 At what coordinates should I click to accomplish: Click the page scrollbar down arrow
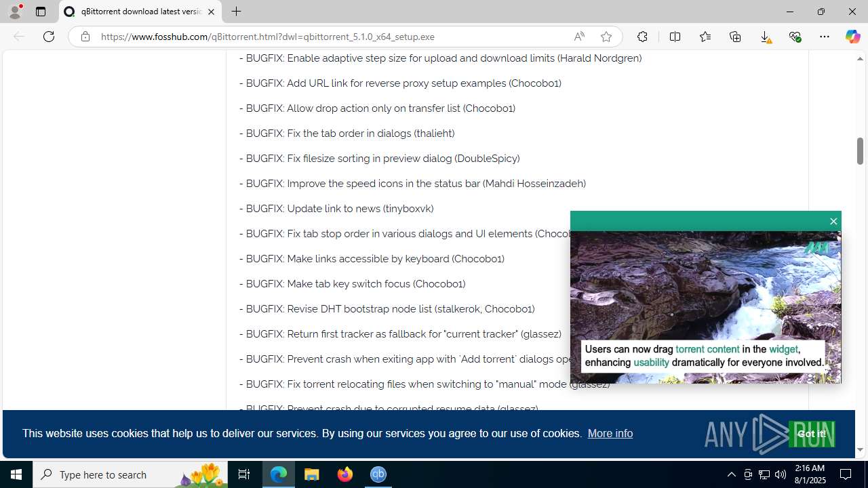tap(860, 449)
